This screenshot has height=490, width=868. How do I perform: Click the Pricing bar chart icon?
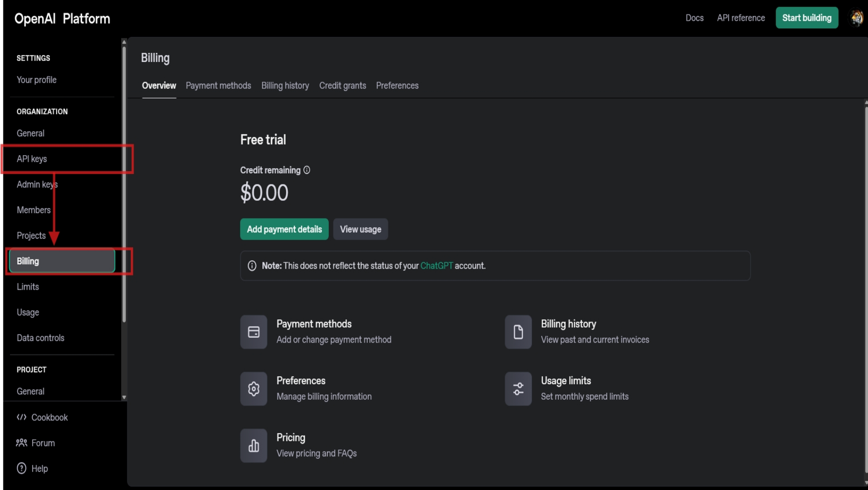point(254,446)
